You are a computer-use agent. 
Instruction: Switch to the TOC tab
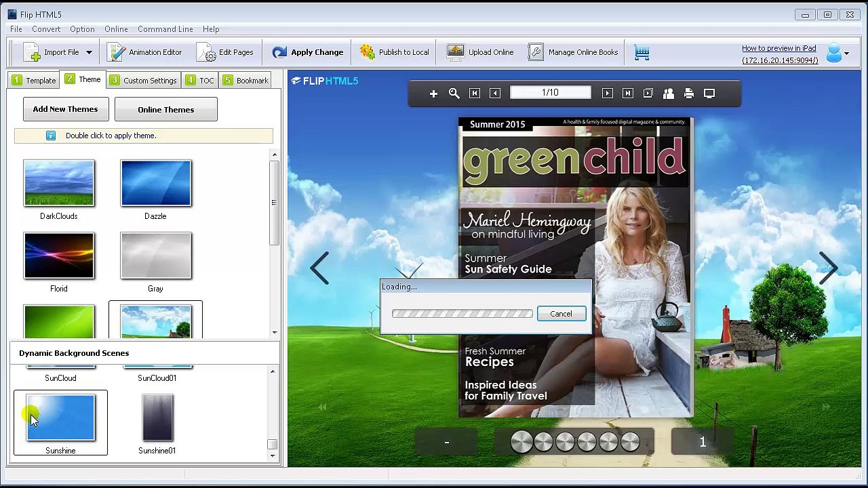(199, 80)
